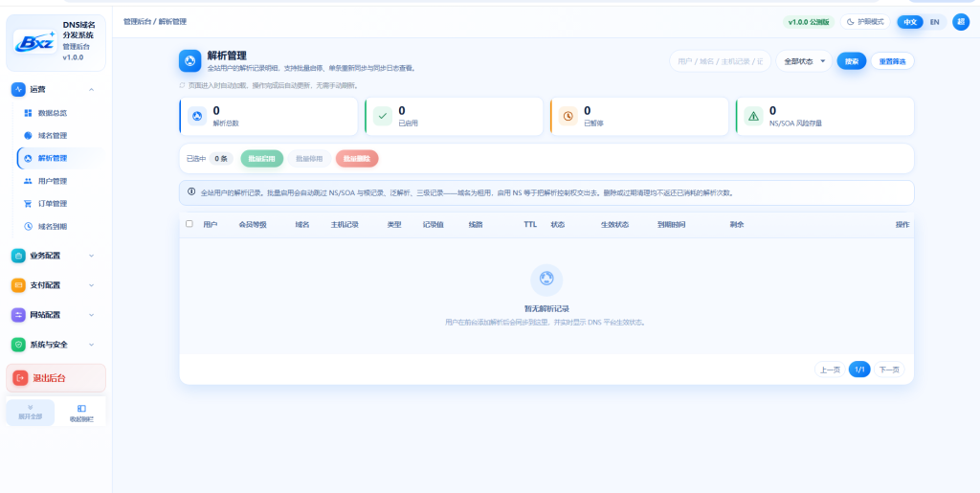Collapse the 运营 menu group
980x493 pixels.
(91, 90)
